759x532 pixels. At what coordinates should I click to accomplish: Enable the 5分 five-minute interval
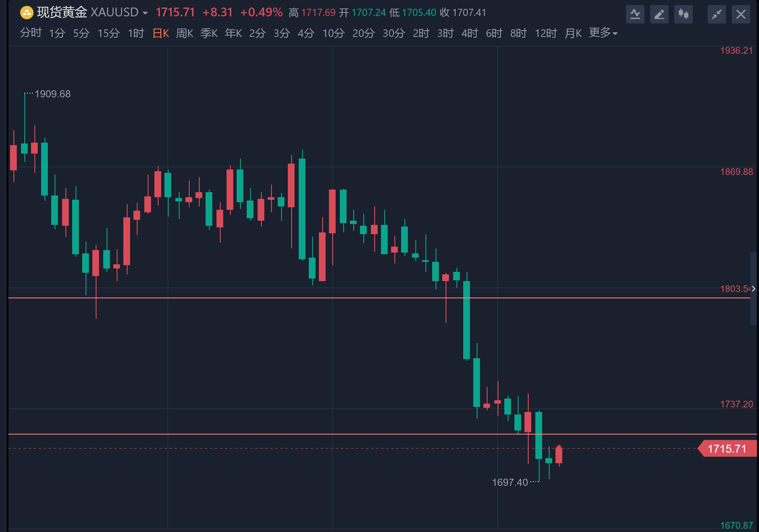click(x=81, y=33)
